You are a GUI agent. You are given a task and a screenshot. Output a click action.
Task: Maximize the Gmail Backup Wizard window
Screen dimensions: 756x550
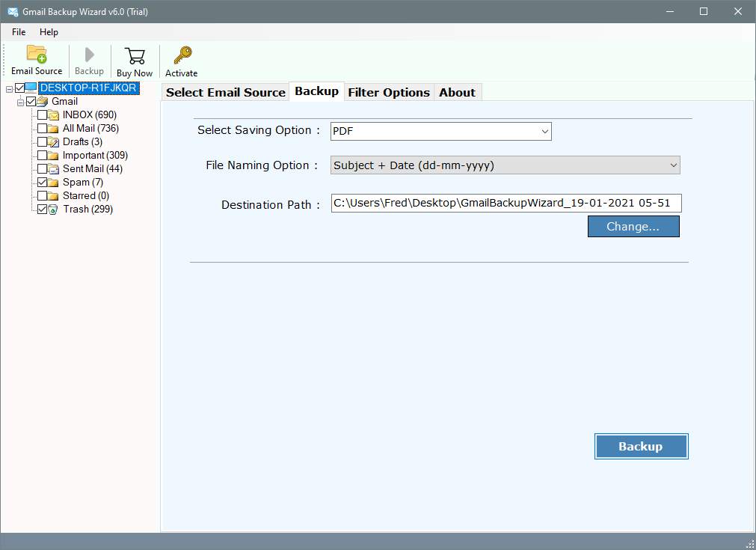click(704, 11)
